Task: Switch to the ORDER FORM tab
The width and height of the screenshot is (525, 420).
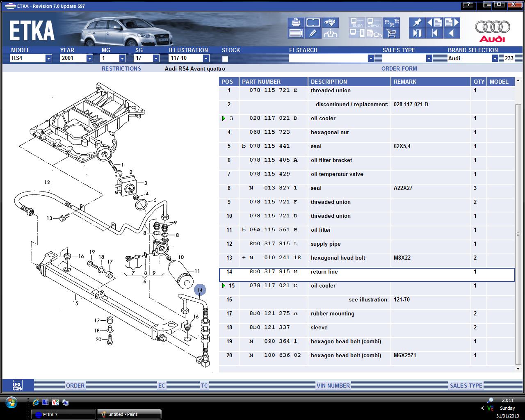Action: [x=399, y=68]
